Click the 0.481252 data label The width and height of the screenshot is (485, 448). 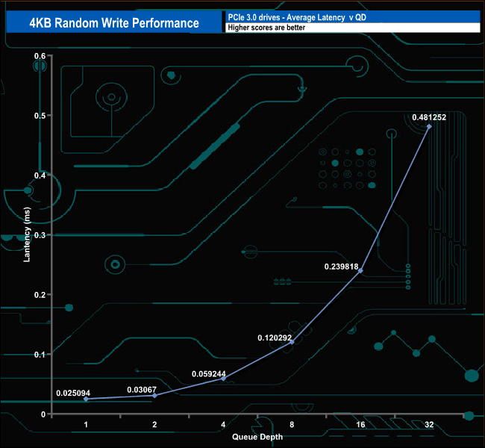point(429,117)
